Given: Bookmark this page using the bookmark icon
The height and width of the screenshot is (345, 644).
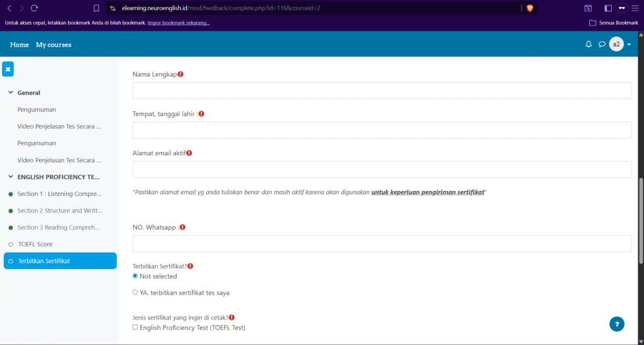Looking at the screenshot, I should (96, 8).
